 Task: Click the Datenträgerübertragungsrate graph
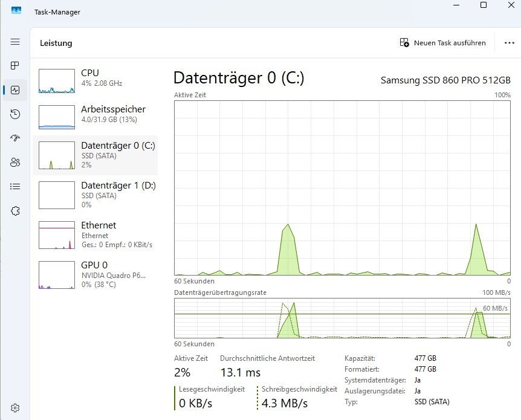pyautogui.click(x=342, y=318)
